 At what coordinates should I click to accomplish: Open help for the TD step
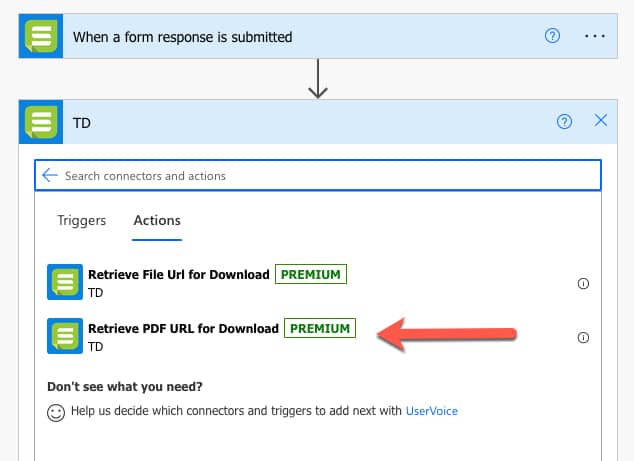coord(564,121)
